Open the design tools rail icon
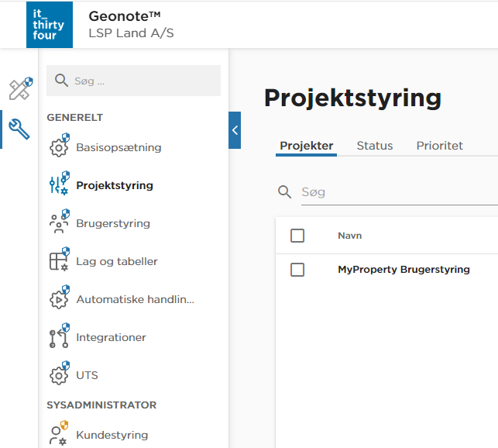This screenshot has height=448, width=498. (x=19, y=88)
